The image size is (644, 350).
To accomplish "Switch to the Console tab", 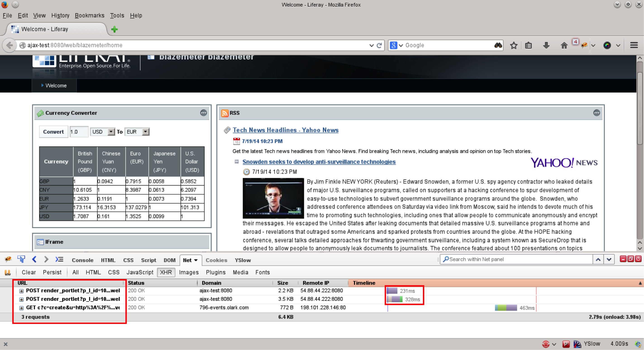I will [83, 260].
